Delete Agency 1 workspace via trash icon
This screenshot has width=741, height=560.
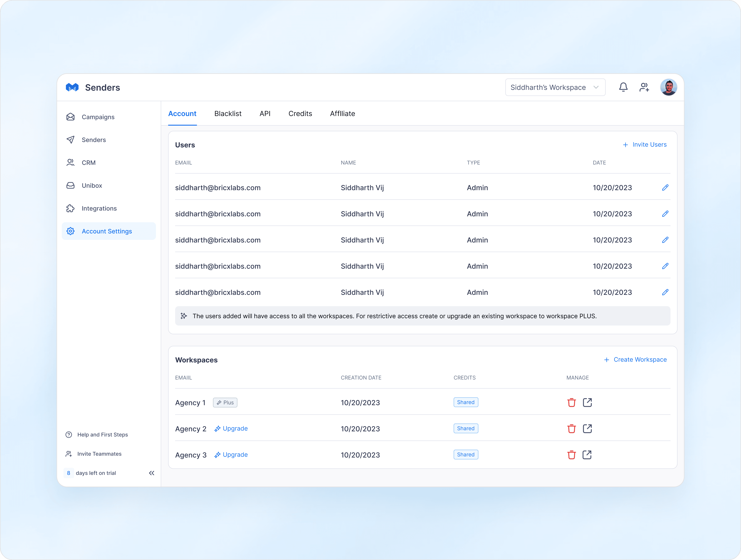[x=571, y=402]
